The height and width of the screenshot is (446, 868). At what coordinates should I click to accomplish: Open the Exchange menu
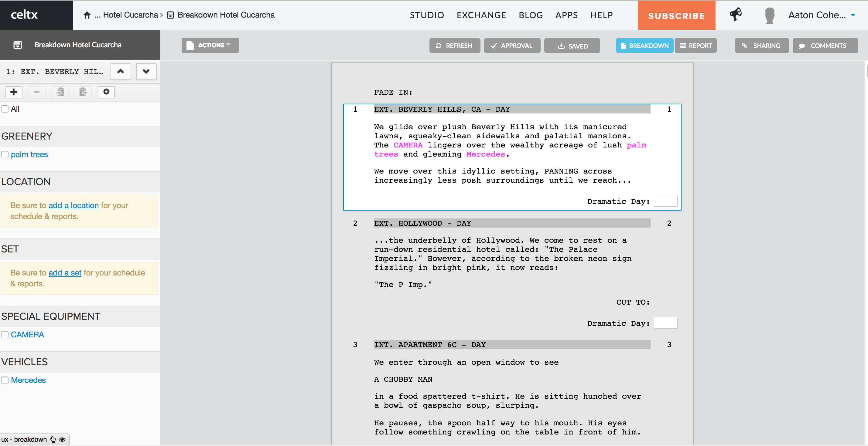click(x=481, y=15)
